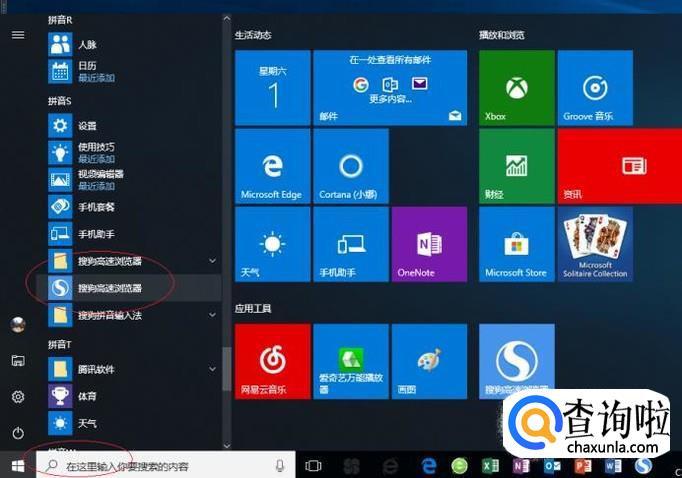Select the 生活动态 group title
The width and height of the screenshot is (682, 478).
(253, 35)
